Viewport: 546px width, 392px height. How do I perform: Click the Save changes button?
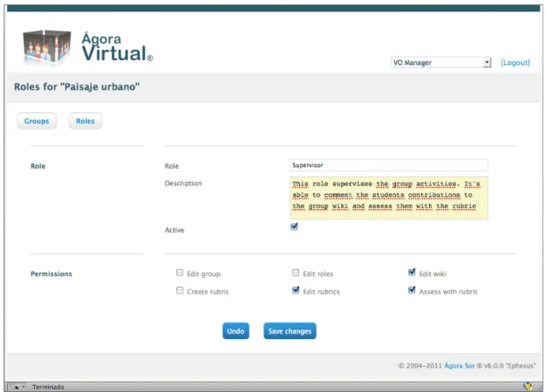click(290, 331)
